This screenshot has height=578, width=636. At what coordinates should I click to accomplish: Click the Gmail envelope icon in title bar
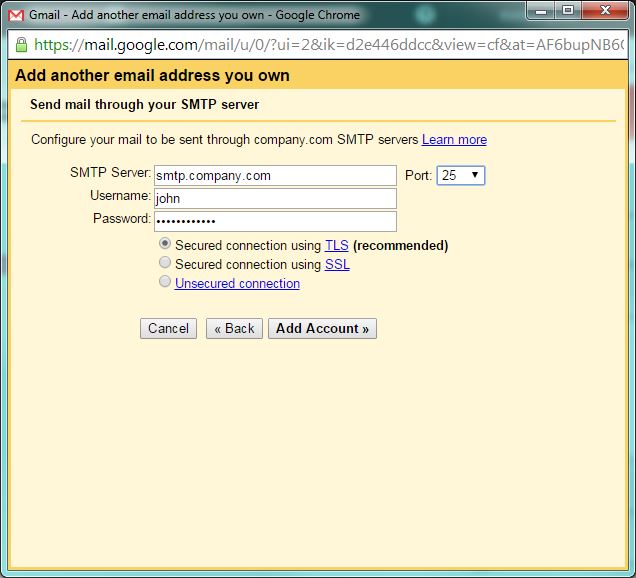[16, 15]
